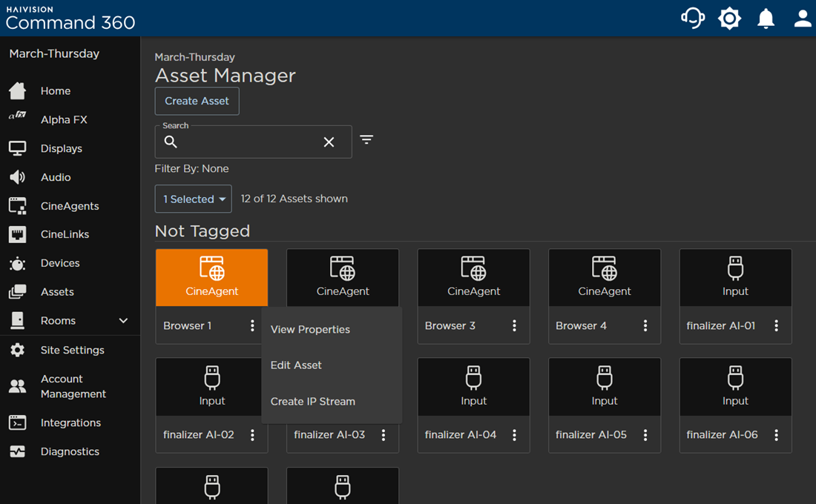Image resolution: width=816 pixels, height=504 pixels.
Task: Open the filter options icon
Action: (x=366, y=139)
